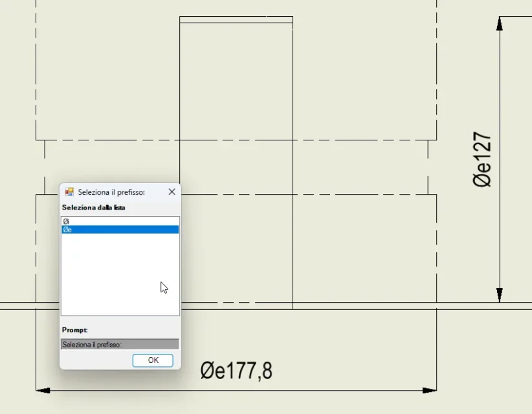
Task: Click the Seleziona il prefisso title bar text
Action: point(111,192)
